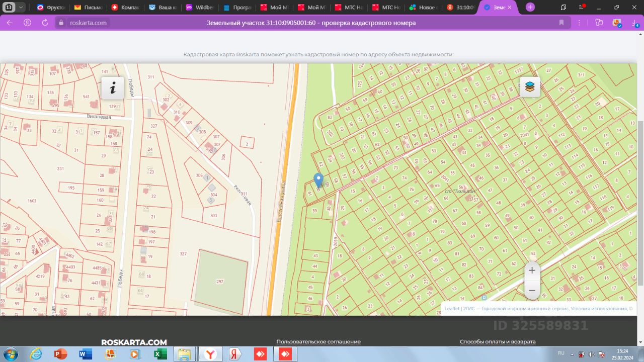The image size is (644, 362).
Task: Open Excel from the taskbar
Action: click(x=160, y=354)
